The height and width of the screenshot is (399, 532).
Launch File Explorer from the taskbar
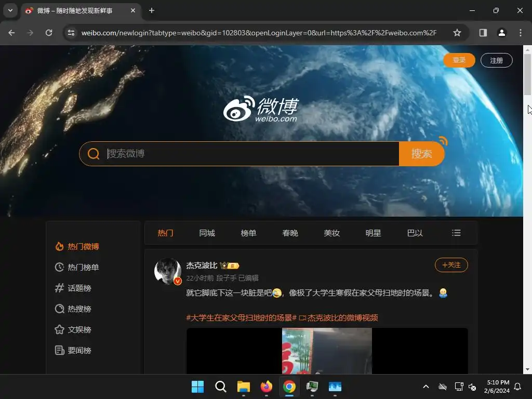click(x=244, y=387)
